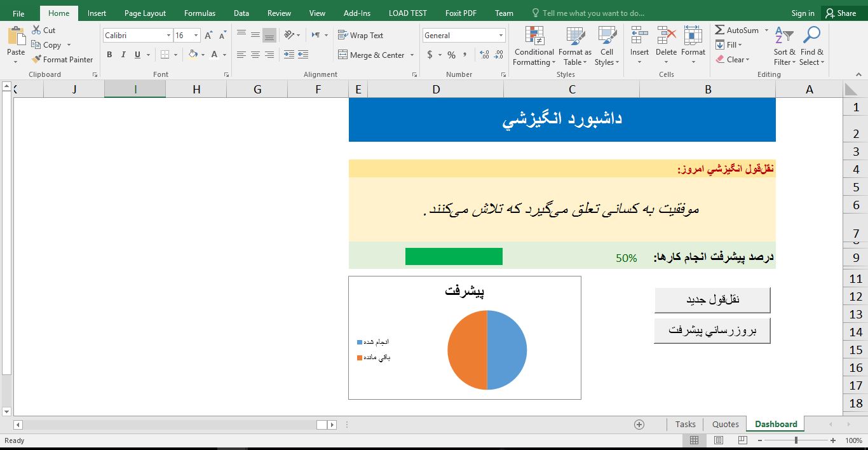Click Insert cells icon
The width and height of the screenshot is (868, 450).
click(x=639, y=36)
